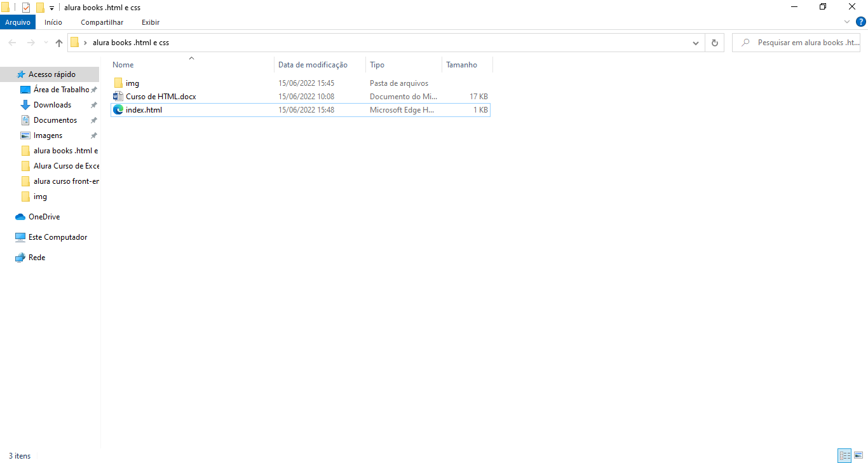Click the magnifier icon in the search box
The height and width of the screenshot is (463, 868).
click(x=745, y=43)
